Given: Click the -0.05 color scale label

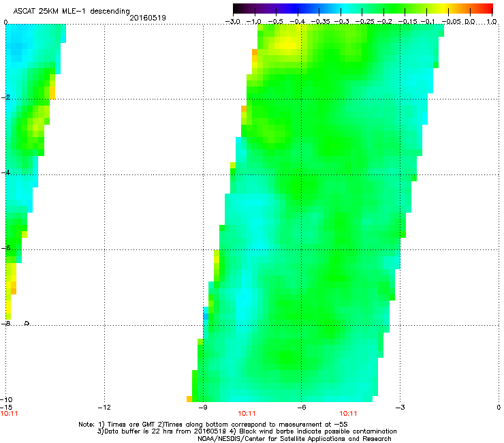Looking at the screenshot, I should 451,22.
